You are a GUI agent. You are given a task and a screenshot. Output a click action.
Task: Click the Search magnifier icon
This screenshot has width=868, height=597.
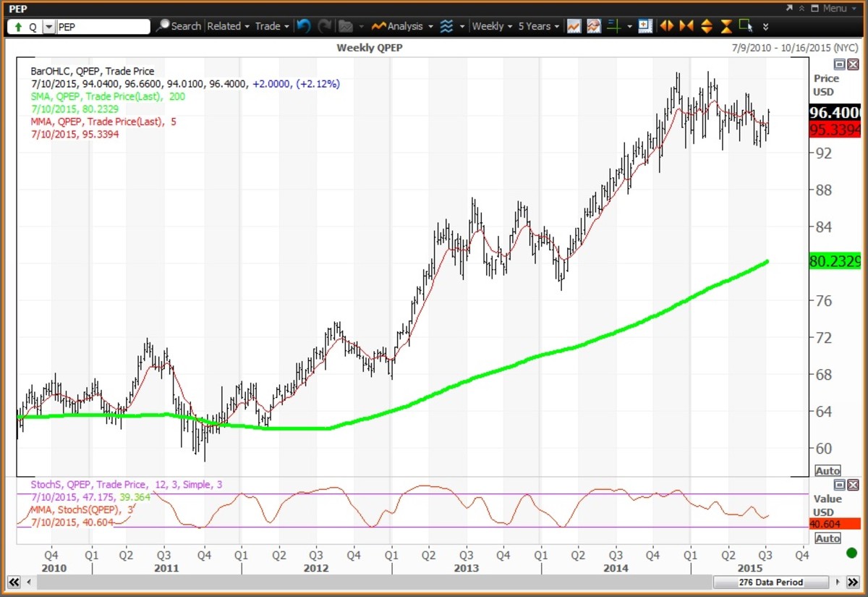165,26
